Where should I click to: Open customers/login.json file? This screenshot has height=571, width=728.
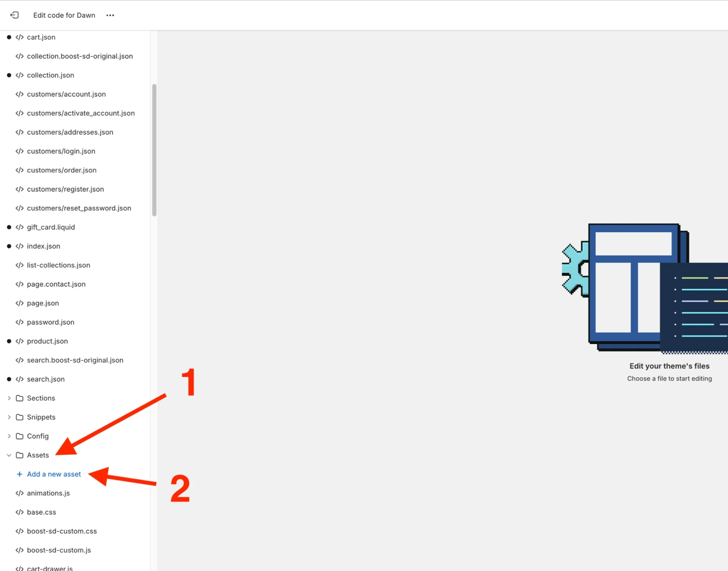61,151
